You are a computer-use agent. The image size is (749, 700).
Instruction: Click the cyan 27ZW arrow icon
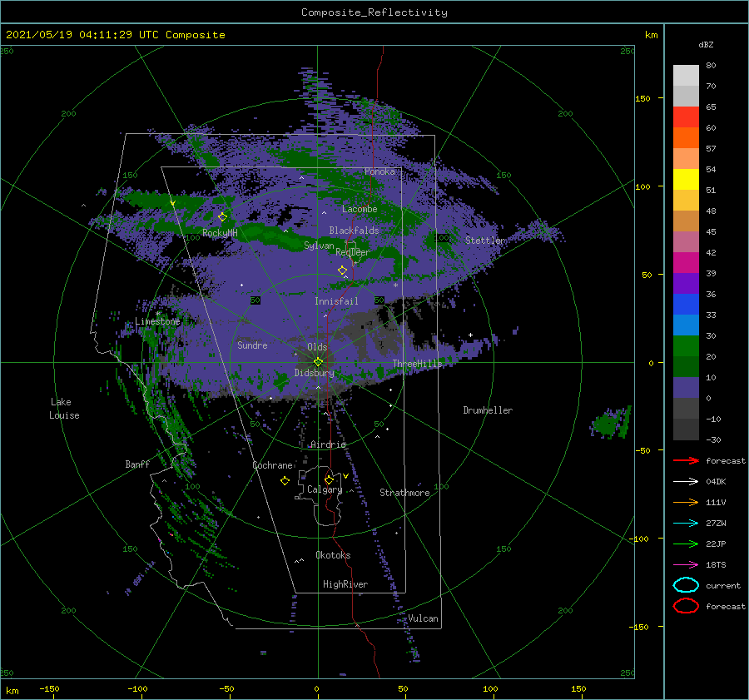[x=686, y=523]
